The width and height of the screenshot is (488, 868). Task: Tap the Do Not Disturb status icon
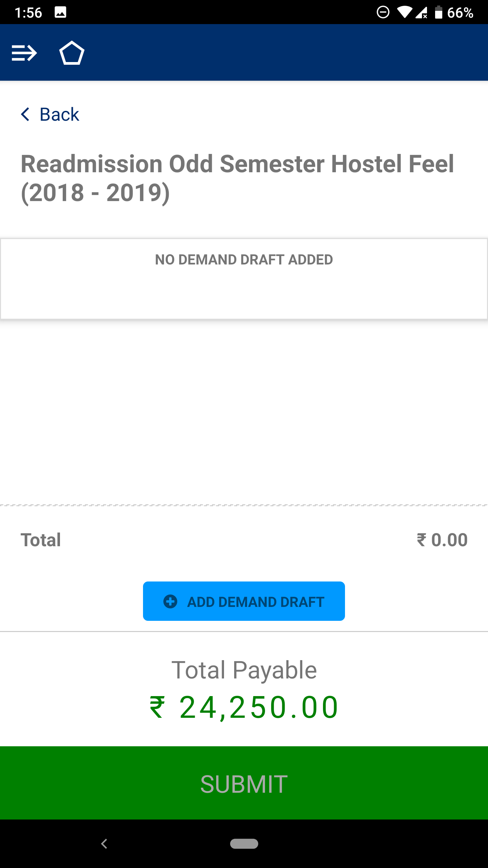click(x=383, y=13)
